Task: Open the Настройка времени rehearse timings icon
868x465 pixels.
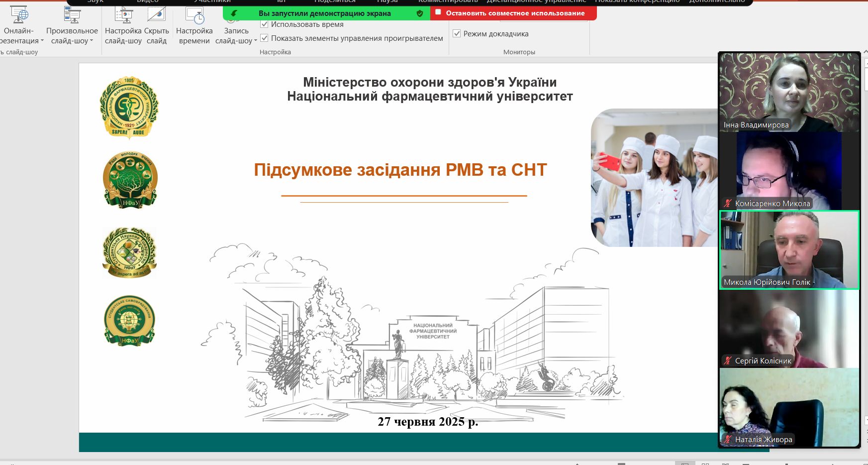Action: point(194,14)
